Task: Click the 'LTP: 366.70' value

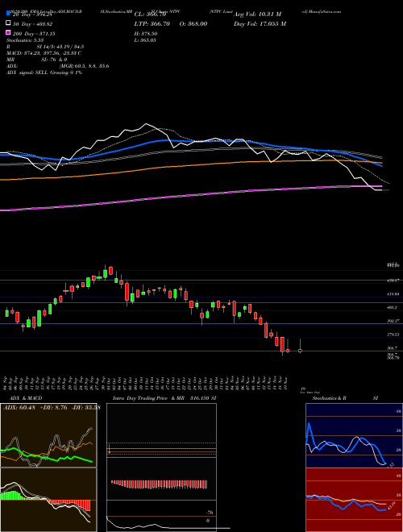Action: [x=152, y=24]
